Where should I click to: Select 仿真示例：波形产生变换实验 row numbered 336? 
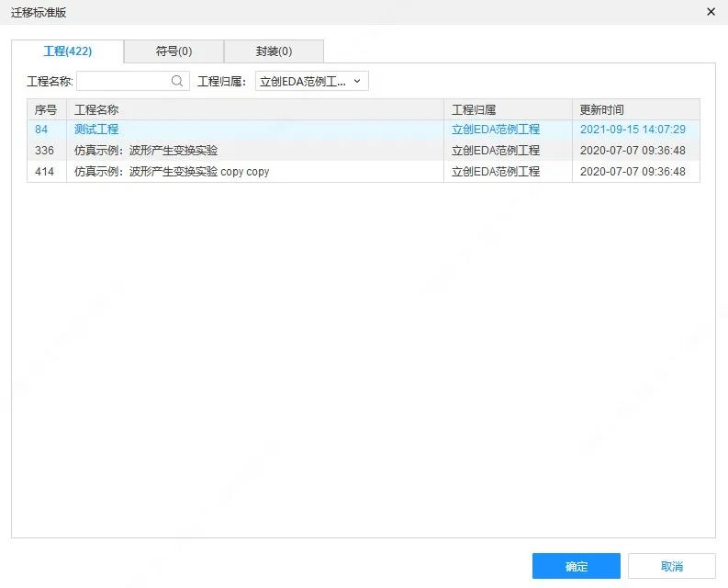pos(146,151)
